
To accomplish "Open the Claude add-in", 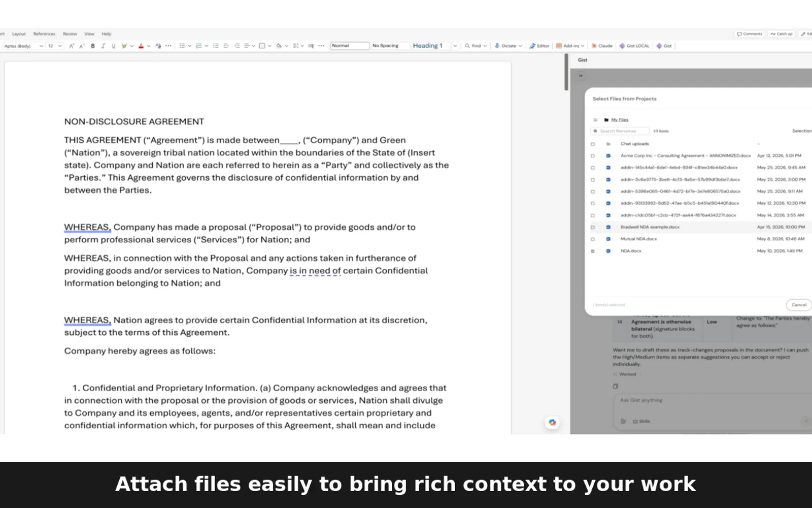I will pyautogui.click(x=602, y=46).
